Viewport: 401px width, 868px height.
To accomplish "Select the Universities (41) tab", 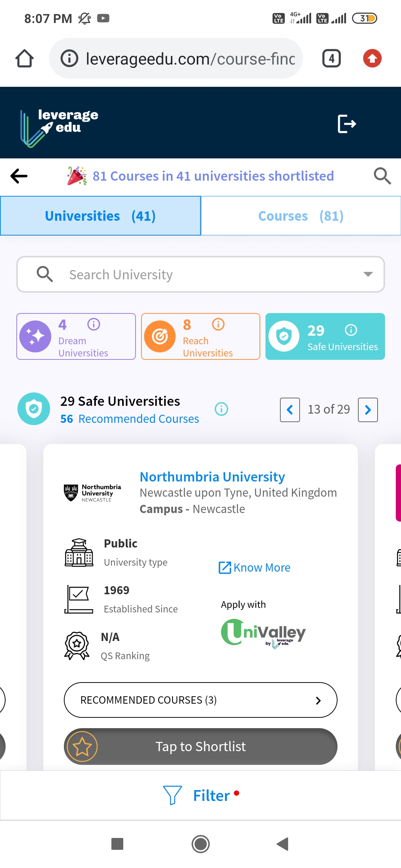I will coord(100,216).
